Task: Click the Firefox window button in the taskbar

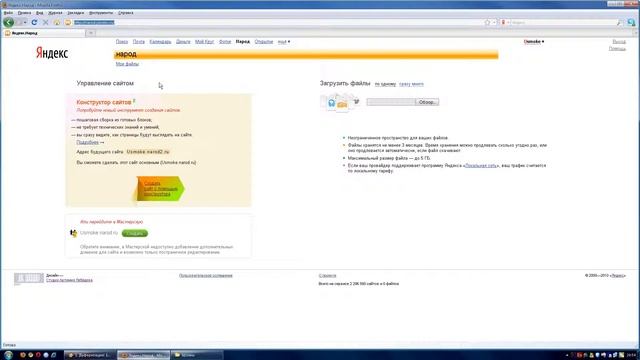Action: point(144,355)
